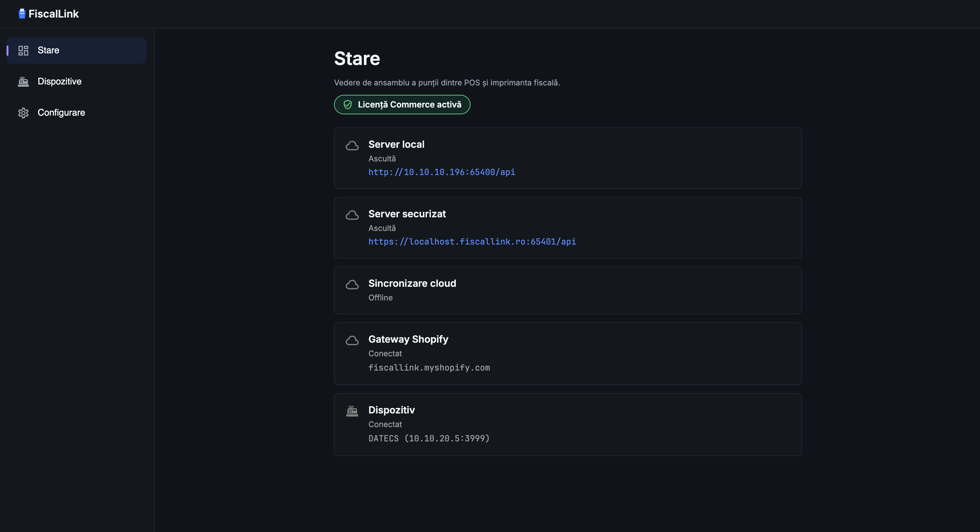Click fiscallink.myshopify.com text
This screenshot has width=980, height=532.
[429, 368]
